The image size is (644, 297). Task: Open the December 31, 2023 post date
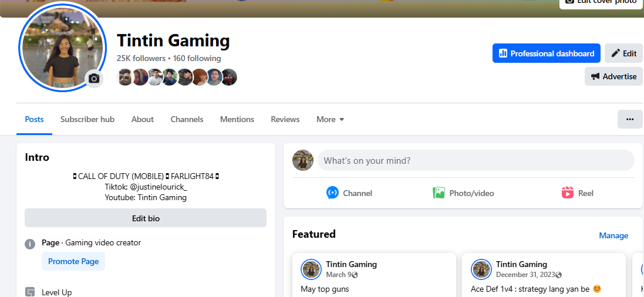[x=525, y=275]
